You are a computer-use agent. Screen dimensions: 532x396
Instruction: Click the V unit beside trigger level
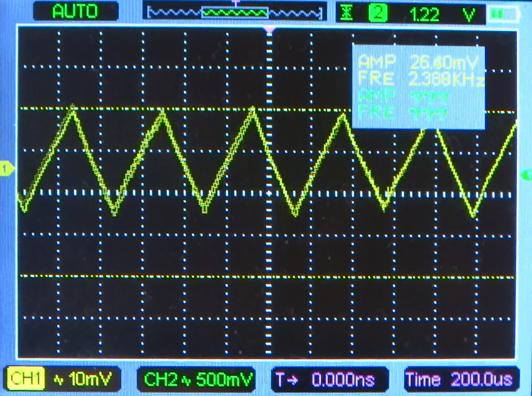469,15
